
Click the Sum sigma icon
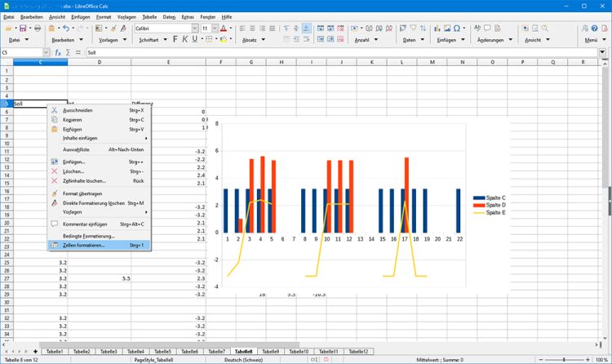(68, 52)
